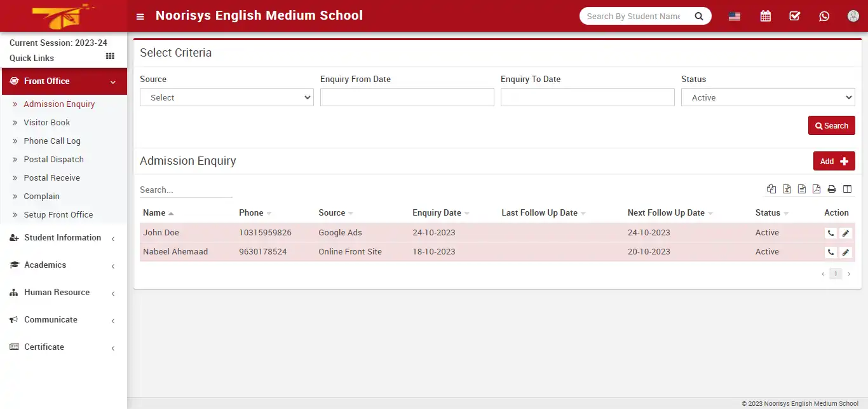
Task: Open the Quick Links grid panel
Action: coord(109,57)
